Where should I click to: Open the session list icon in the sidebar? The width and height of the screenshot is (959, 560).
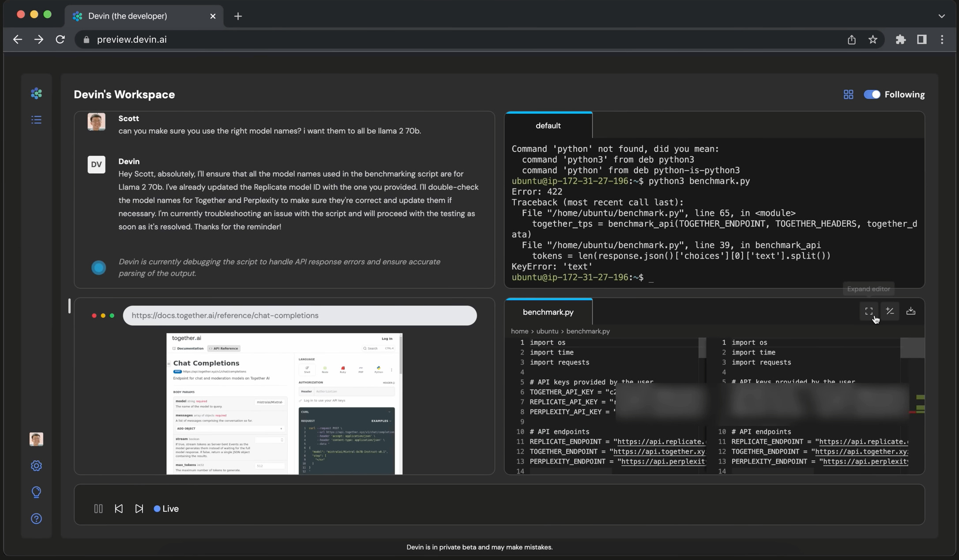36,119
